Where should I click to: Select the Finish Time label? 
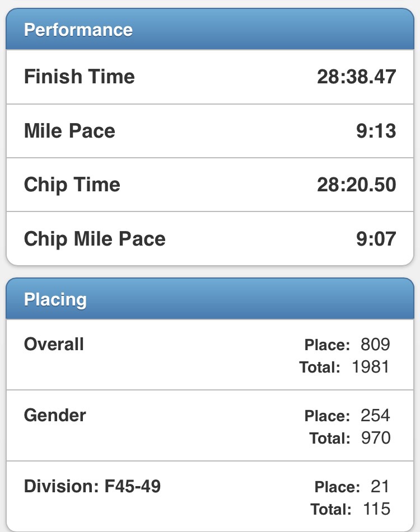[79, 77]
